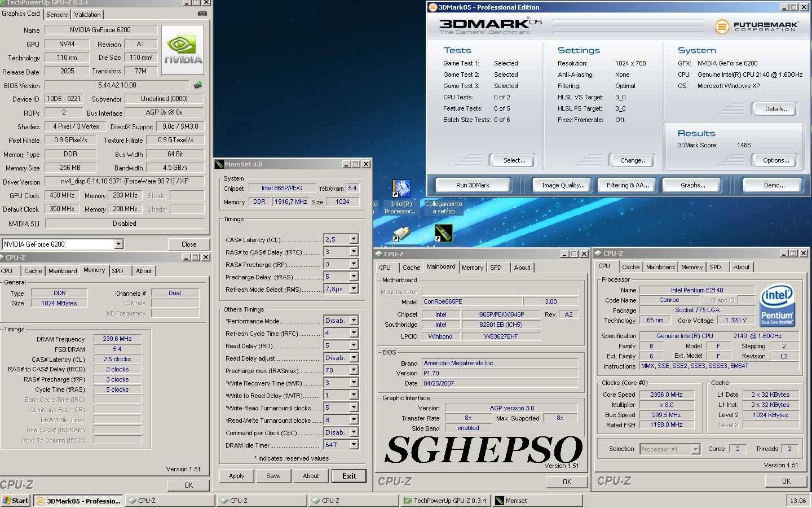Exit MemSet using the Exit button
The width and height of the screenshot is (812, 508).
[x=349, y=476]
